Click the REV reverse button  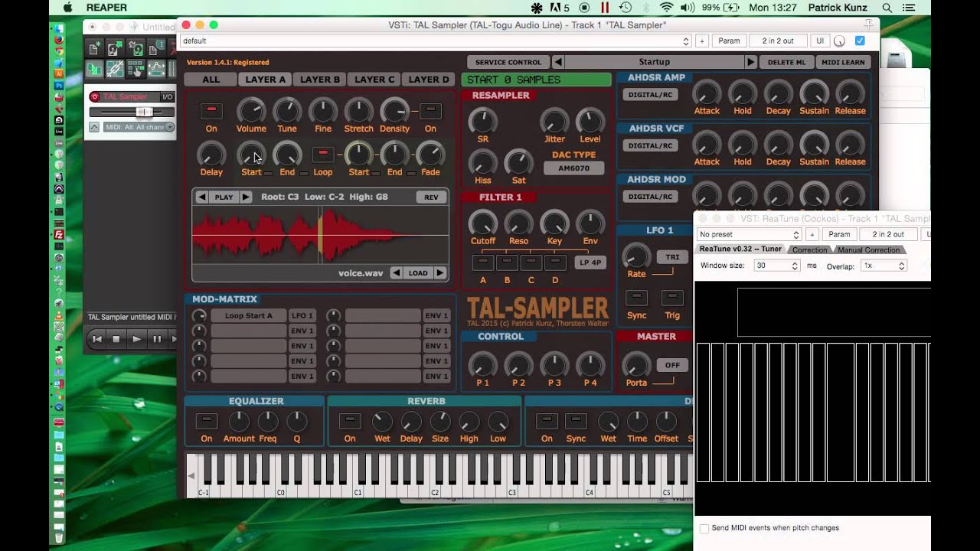(x=431, y=197)
